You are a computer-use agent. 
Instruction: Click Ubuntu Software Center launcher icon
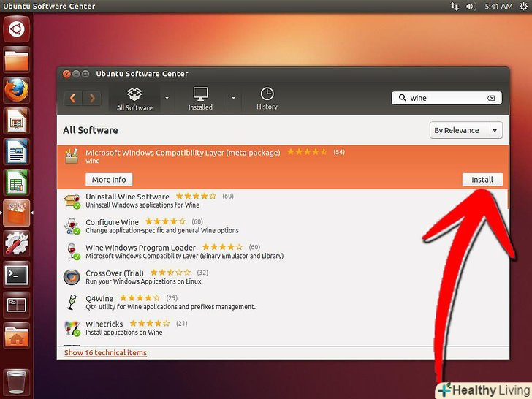click(x=16, y=213)
